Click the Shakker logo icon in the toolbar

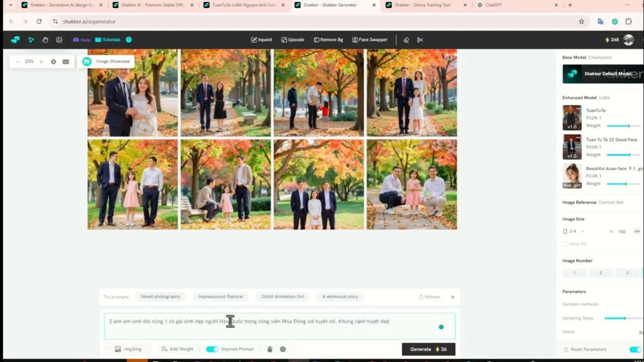click(x=15, y=39)
